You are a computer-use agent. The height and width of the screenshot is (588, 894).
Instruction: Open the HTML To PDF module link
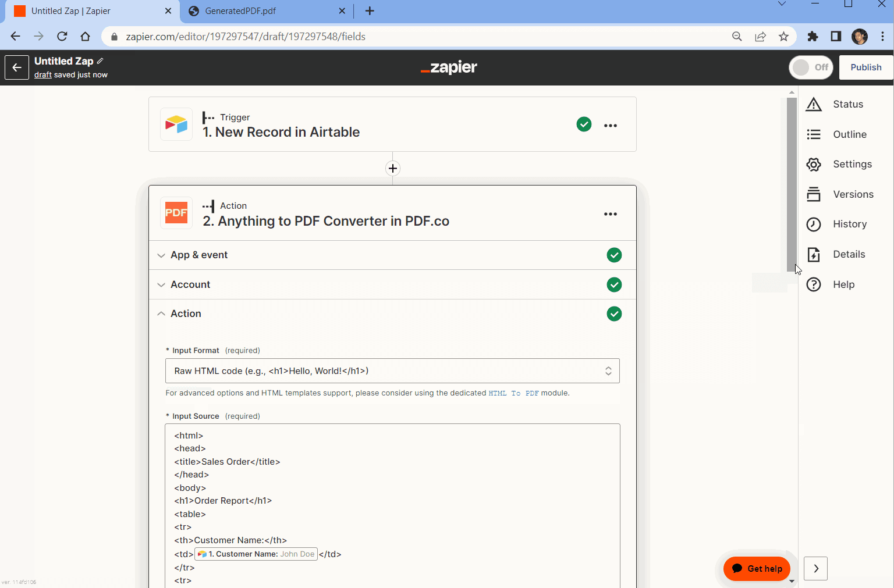click(x=515, y=393)
